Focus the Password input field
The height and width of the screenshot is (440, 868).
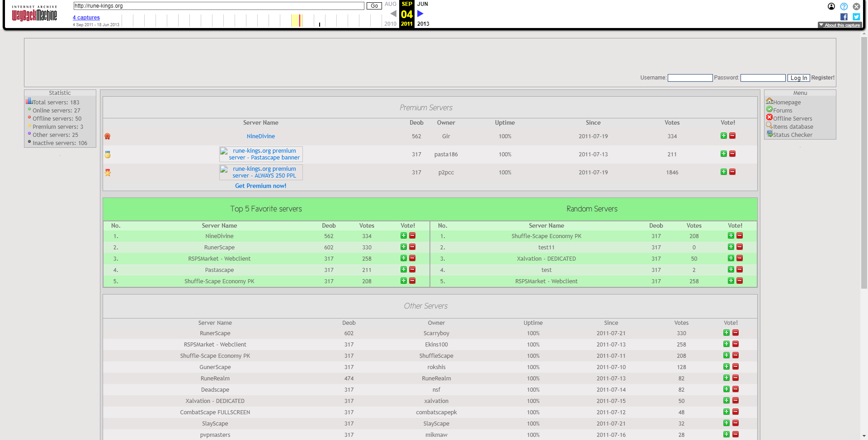click(x=763, y=78)
